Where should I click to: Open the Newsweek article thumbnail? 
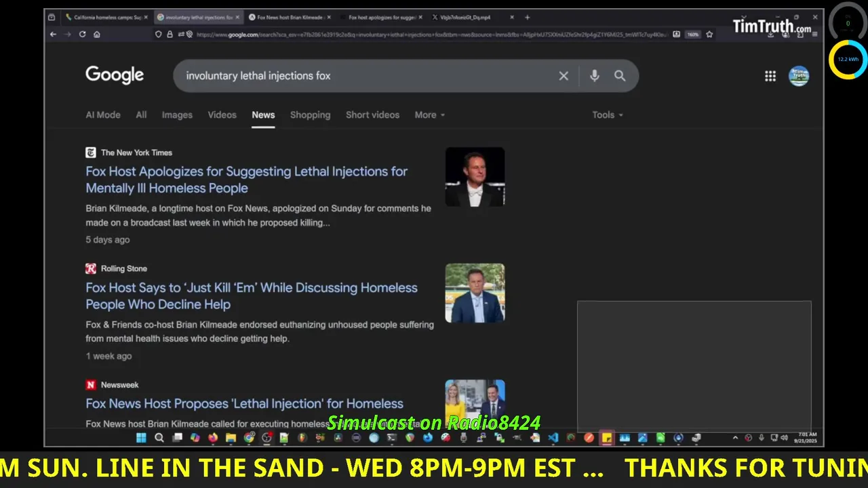pyautogui.click(x=475, y=403)
